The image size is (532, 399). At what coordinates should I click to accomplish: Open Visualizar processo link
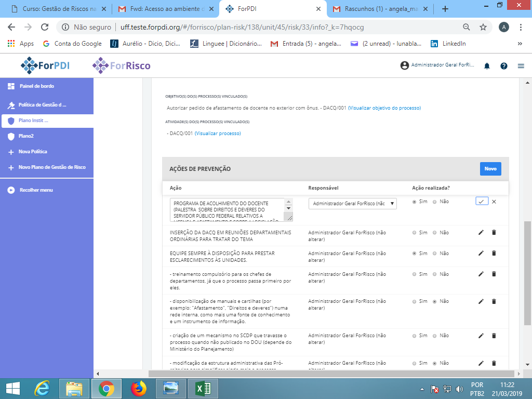pyautogui.click(x=218, y=134)
